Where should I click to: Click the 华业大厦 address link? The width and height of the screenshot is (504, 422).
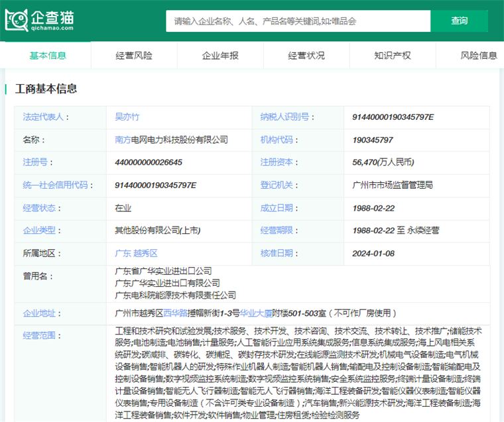click(255, 313)
